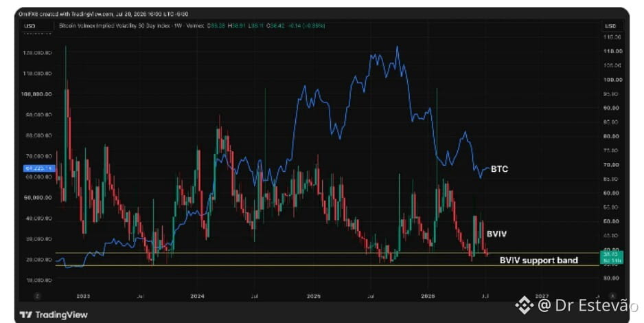Click the green percentage change value in header
The image size is (644, 323).
click(314, 25)
